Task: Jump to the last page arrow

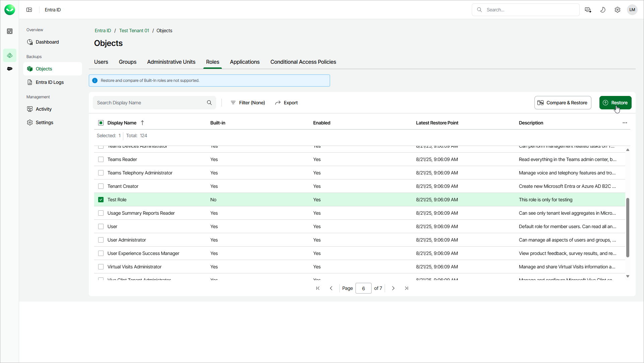Action: click(406, 288)
